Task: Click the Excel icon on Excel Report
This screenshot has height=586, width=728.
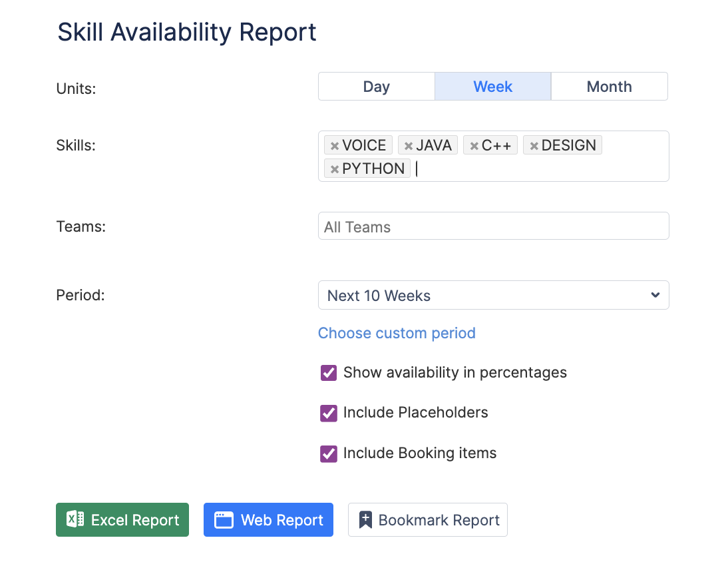Action: click(x=75, y=520)
